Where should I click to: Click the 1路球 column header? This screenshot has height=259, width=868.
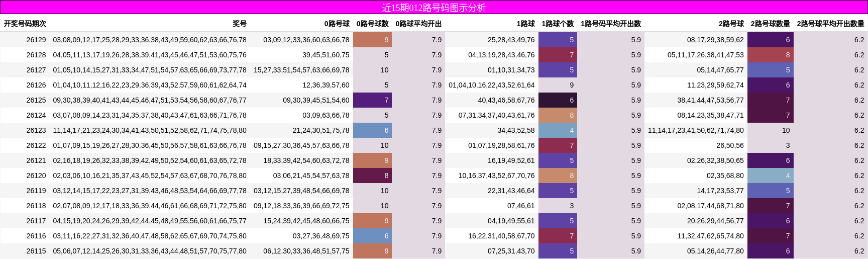click(x=525, y=24)
